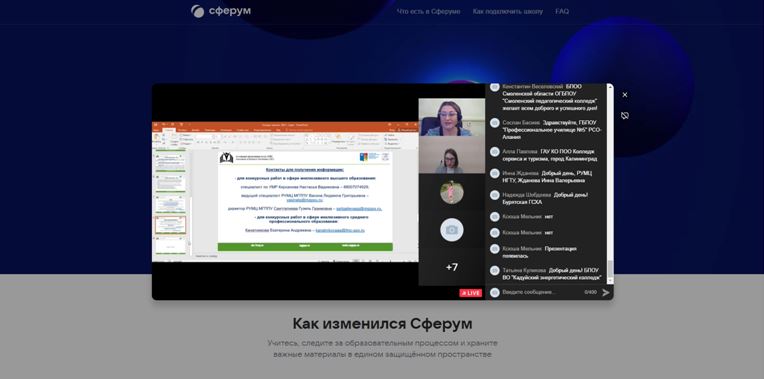
Task: Click the name Алла Павлова in chat
Action: [x=519, y=152]
